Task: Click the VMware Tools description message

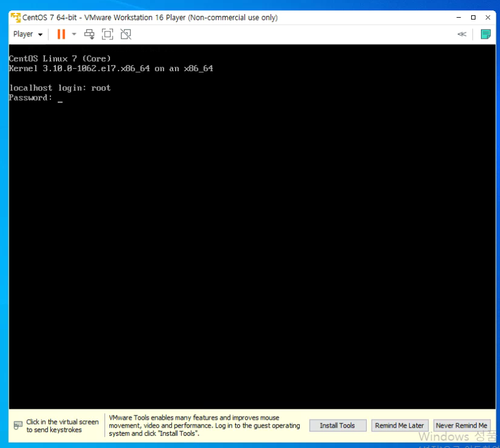Action: pos(205,425)
